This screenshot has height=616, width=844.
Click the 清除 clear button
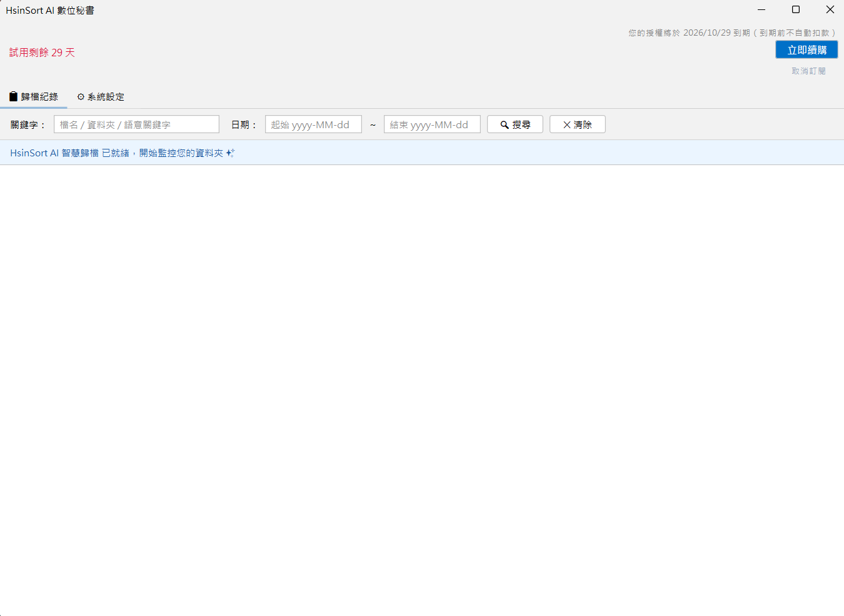[x=578, y=124]
